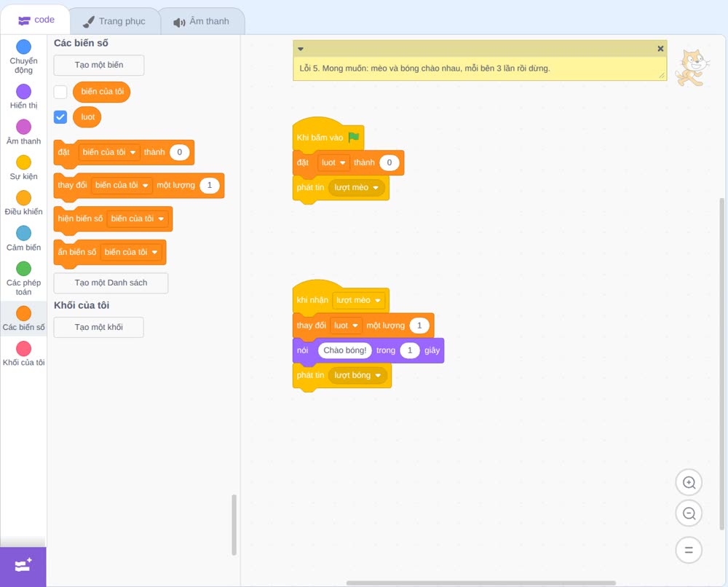Select the Hiển thị category circle
728x587 pixels.
pos(24,92)
